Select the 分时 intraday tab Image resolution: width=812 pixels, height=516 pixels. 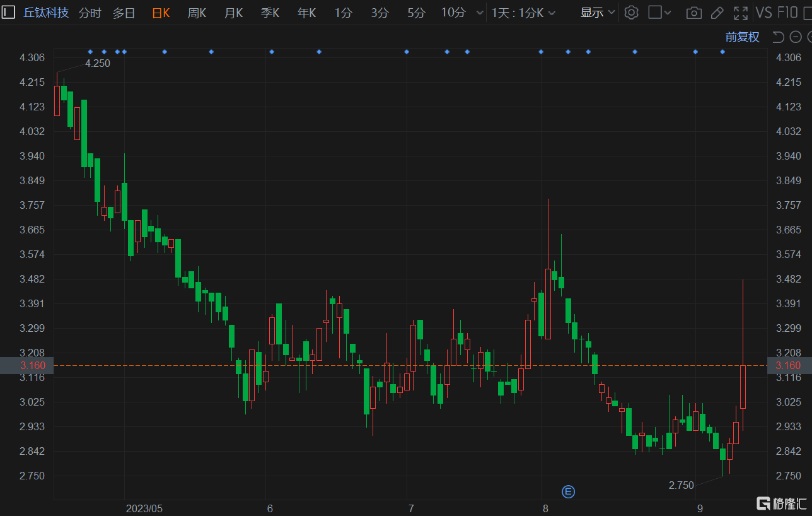click(90, 13)
